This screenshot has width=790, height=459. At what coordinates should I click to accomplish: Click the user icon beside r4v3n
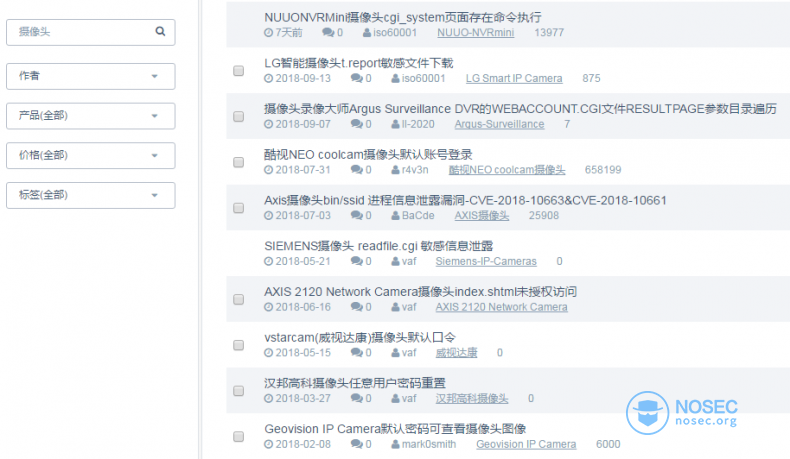(x=396, y=170)
